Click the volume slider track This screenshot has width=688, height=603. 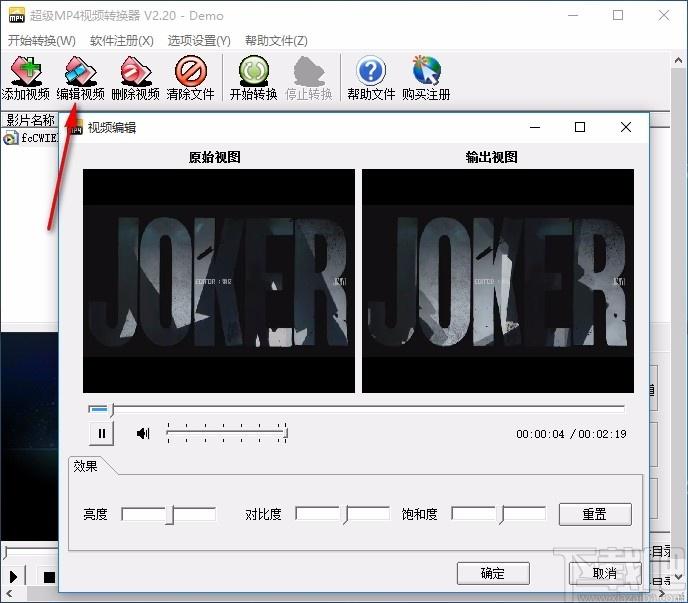(x=226, y=433)
